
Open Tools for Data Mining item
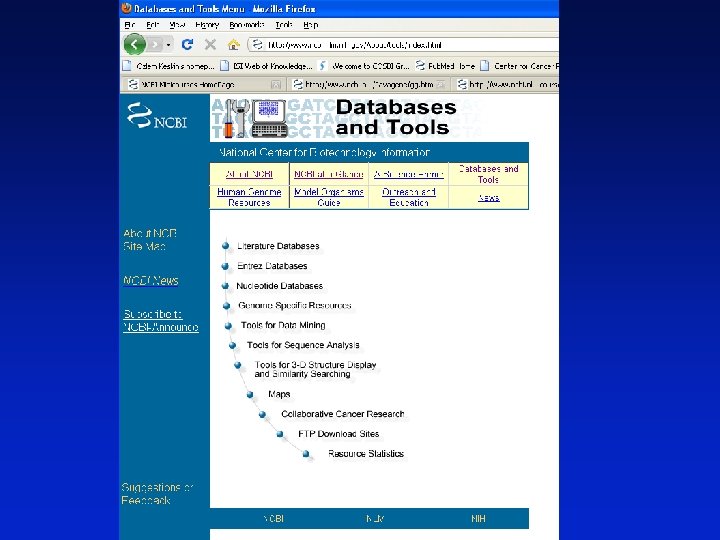point(283,325)
